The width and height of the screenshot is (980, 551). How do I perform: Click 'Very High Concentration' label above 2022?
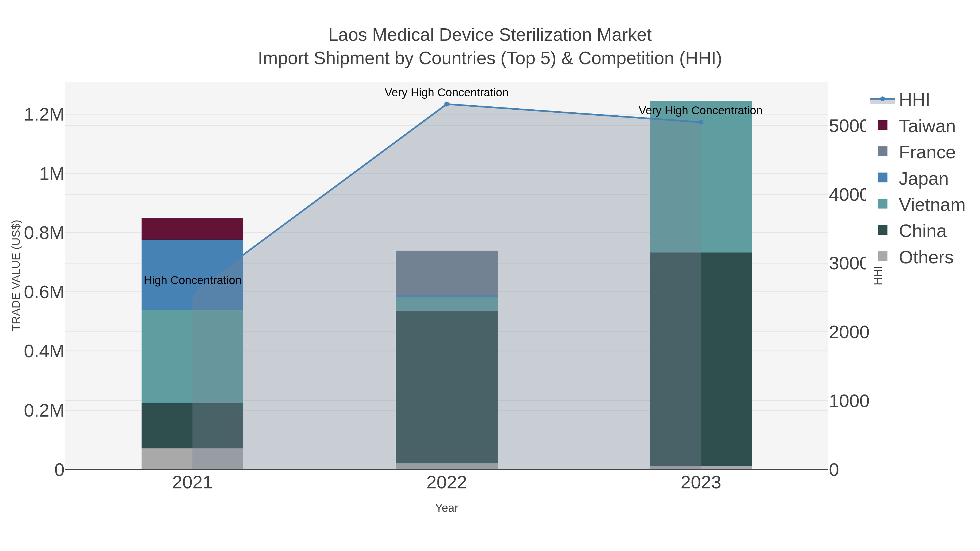(x=447, y=93)
